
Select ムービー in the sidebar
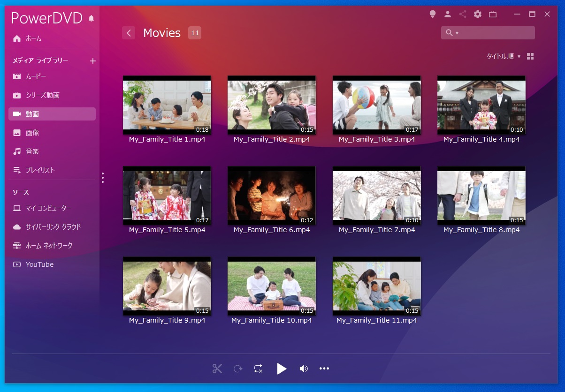click(36, 76)
